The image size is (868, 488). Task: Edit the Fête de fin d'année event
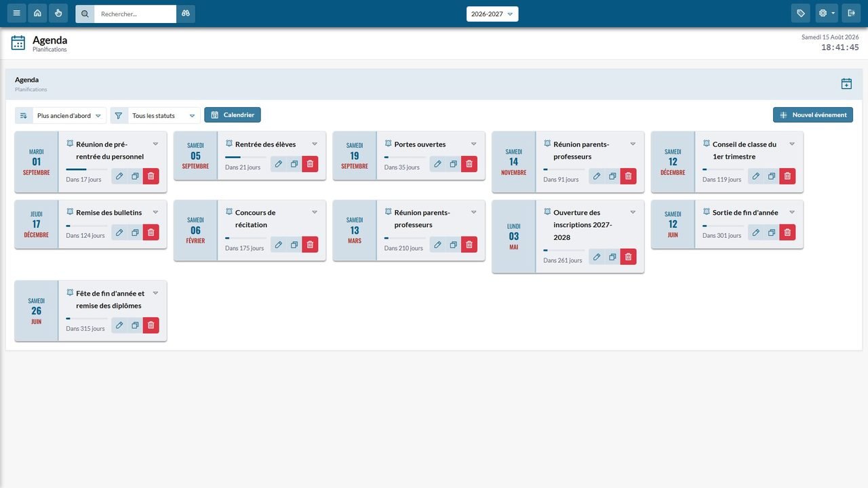pyautogui.click(x=119, y=325)
